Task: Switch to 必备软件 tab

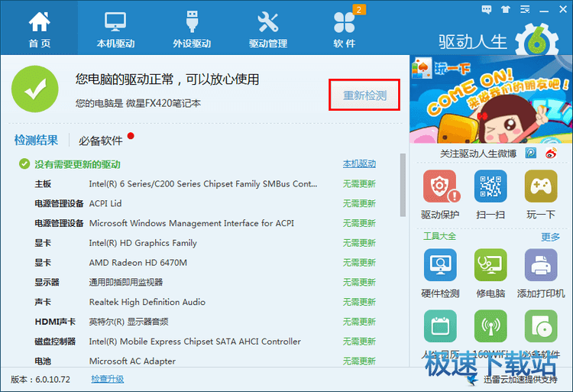Action: click(101, 141)
